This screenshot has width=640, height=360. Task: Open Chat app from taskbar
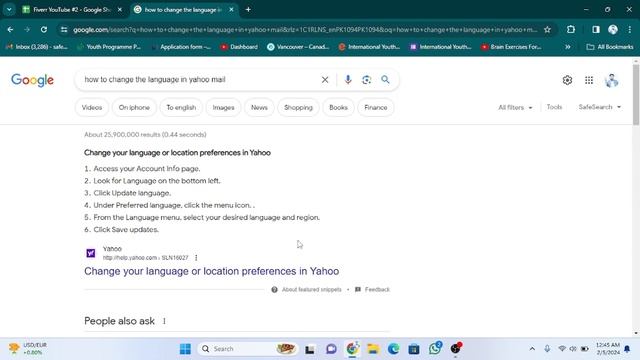pos(331,349)
